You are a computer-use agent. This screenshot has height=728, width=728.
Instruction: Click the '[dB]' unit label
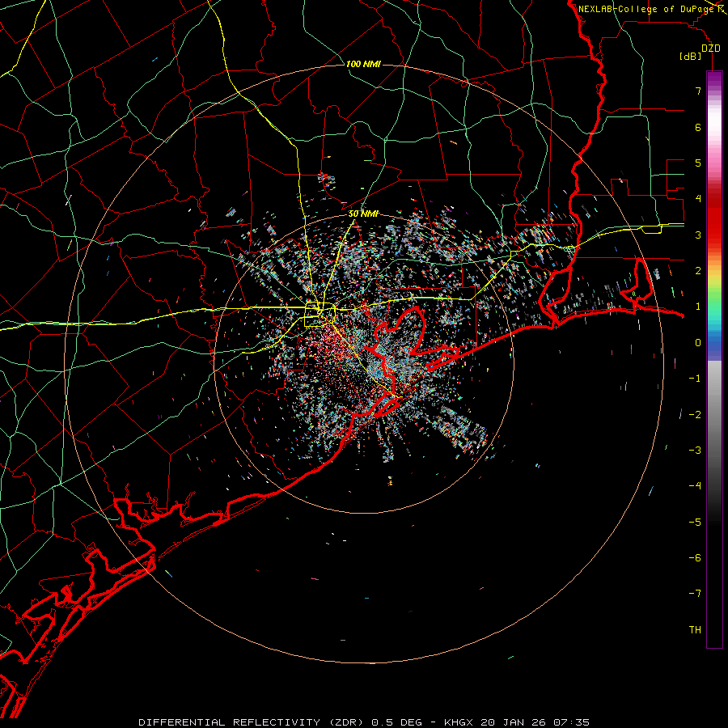[690, 57]
